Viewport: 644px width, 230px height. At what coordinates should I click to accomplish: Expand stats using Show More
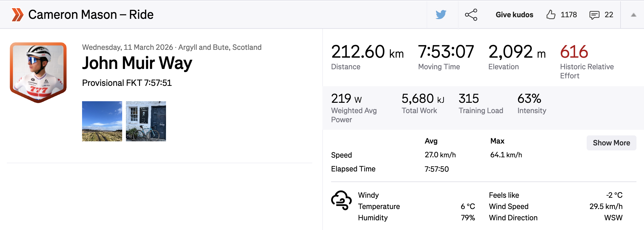pos(611,143)
